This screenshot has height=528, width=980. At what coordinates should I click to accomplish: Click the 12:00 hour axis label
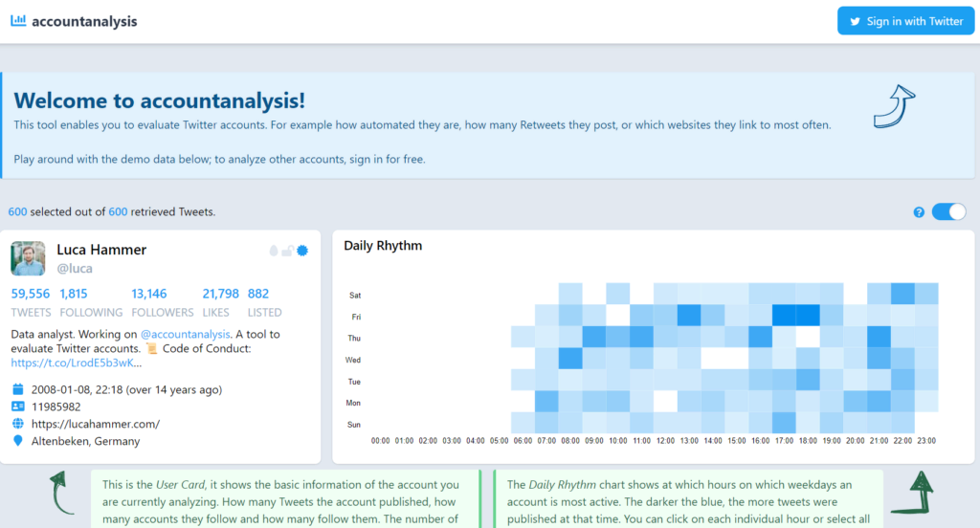tap(665, 441)
